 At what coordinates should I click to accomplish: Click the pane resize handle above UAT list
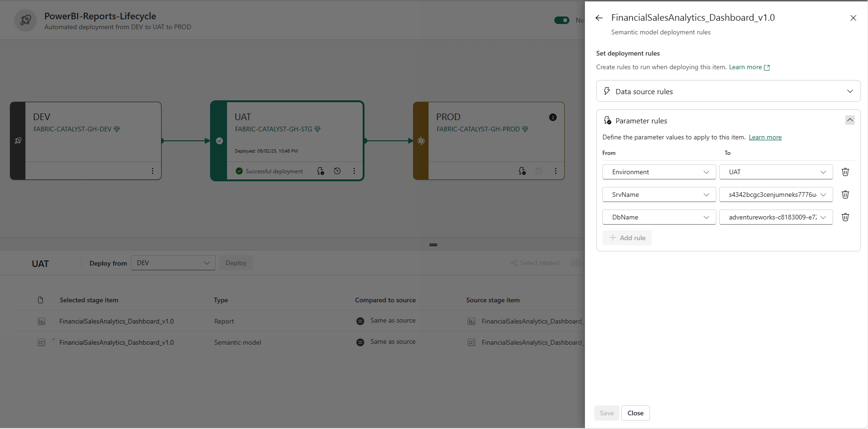pos(433,244)
